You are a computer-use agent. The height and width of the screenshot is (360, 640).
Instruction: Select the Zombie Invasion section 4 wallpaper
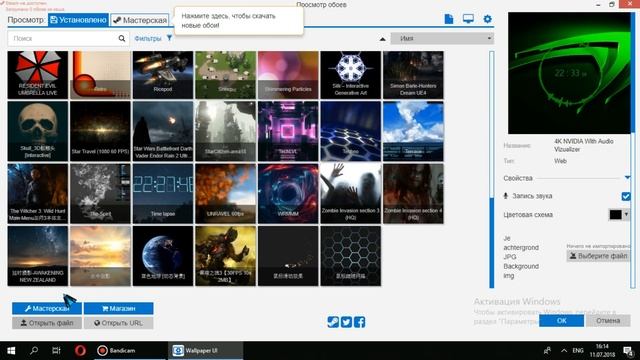[x=413, y=193]
